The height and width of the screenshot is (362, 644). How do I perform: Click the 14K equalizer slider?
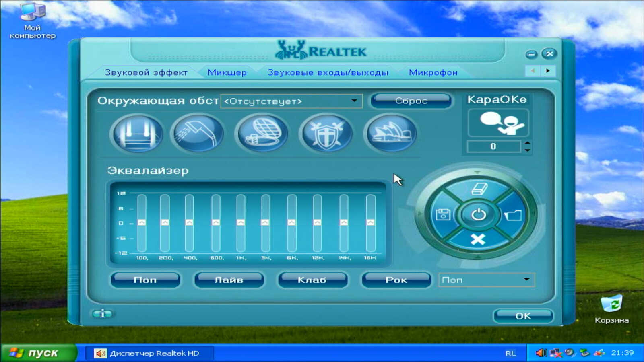point(344,223)
